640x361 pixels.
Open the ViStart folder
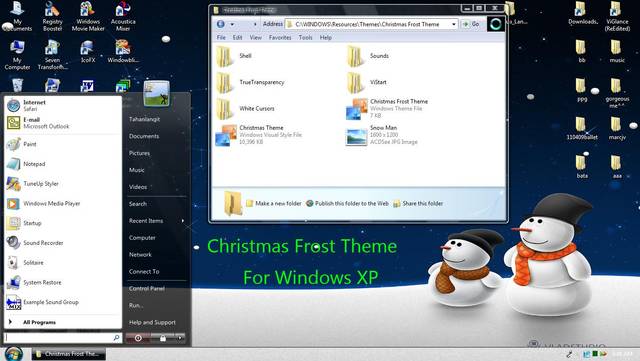click(x=366, y=82)
